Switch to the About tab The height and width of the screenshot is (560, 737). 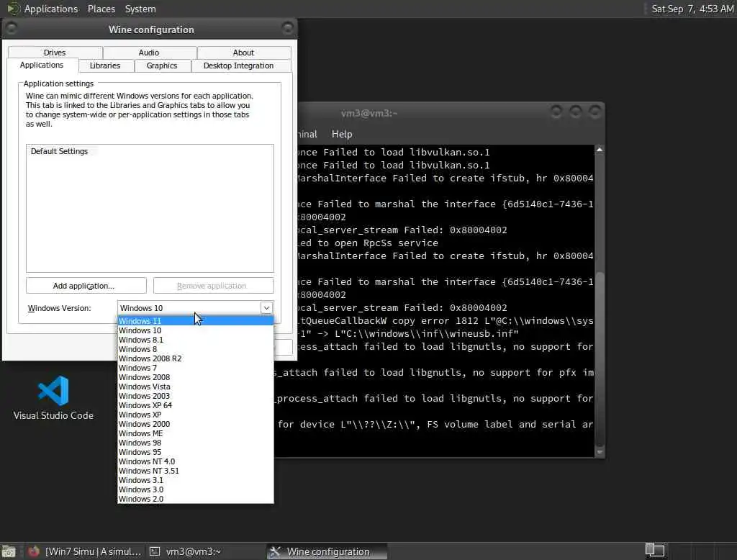pos(243,53)
